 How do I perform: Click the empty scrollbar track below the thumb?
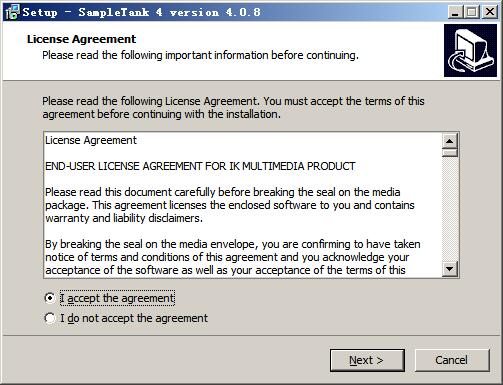coord(450,209)
